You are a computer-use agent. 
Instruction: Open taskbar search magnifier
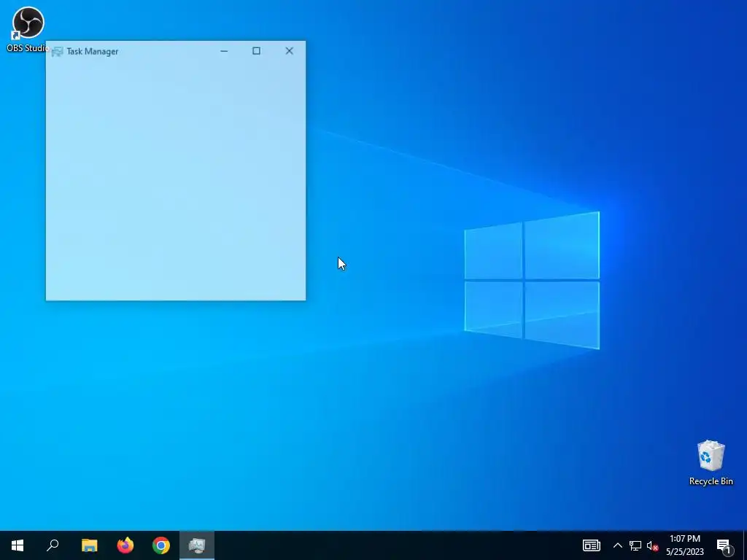tap(53, 545)
